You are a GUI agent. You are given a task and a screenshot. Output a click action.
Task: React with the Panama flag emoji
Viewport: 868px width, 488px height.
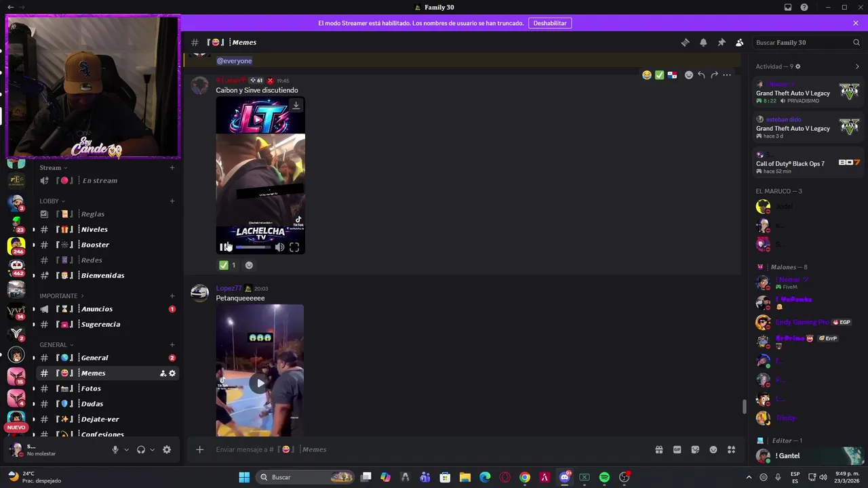pyautogui.click(x=672, y=75)
